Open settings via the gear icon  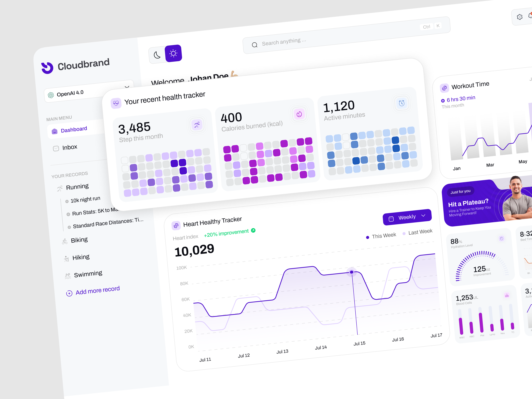click(x=520, y=17)
